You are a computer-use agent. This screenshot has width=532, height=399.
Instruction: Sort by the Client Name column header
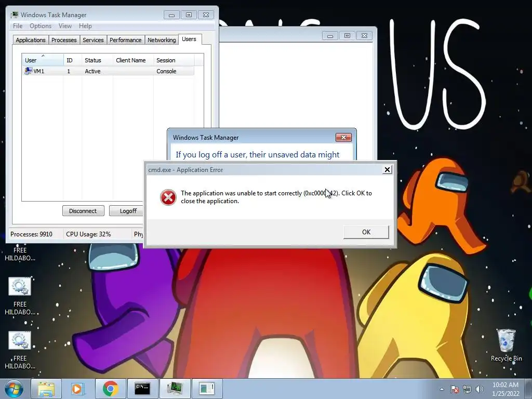[x=133, y=60]
